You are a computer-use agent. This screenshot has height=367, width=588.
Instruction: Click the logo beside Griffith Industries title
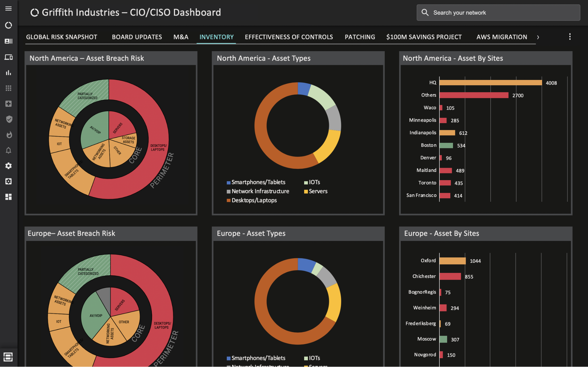coord(35,13)
